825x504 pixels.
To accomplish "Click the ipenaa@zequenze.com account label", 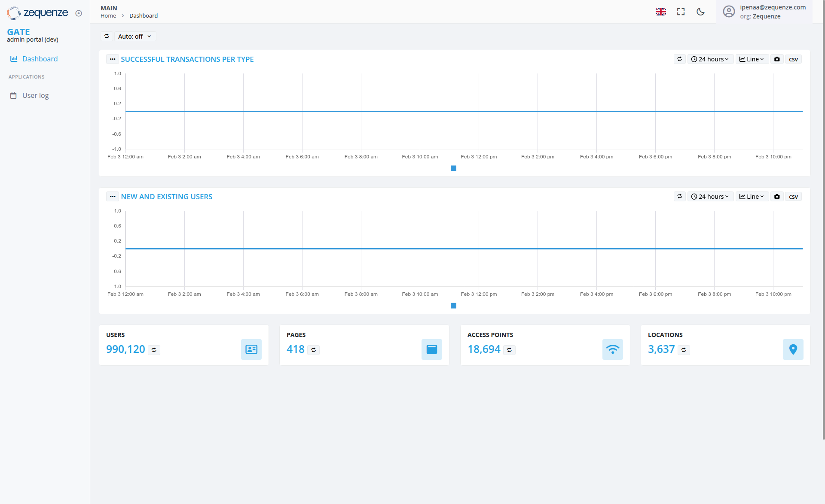I will click(x=773, y=7).
